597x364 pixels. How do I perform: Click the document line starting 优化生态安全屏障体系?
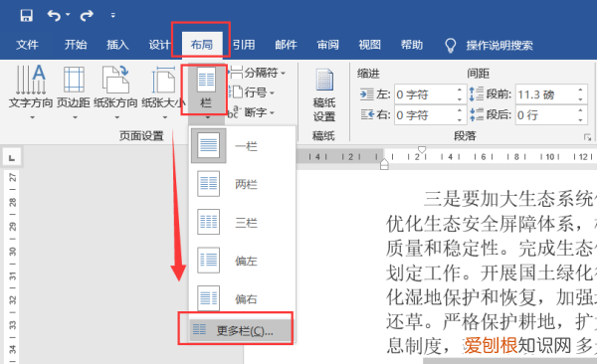[x=492, y=224]
